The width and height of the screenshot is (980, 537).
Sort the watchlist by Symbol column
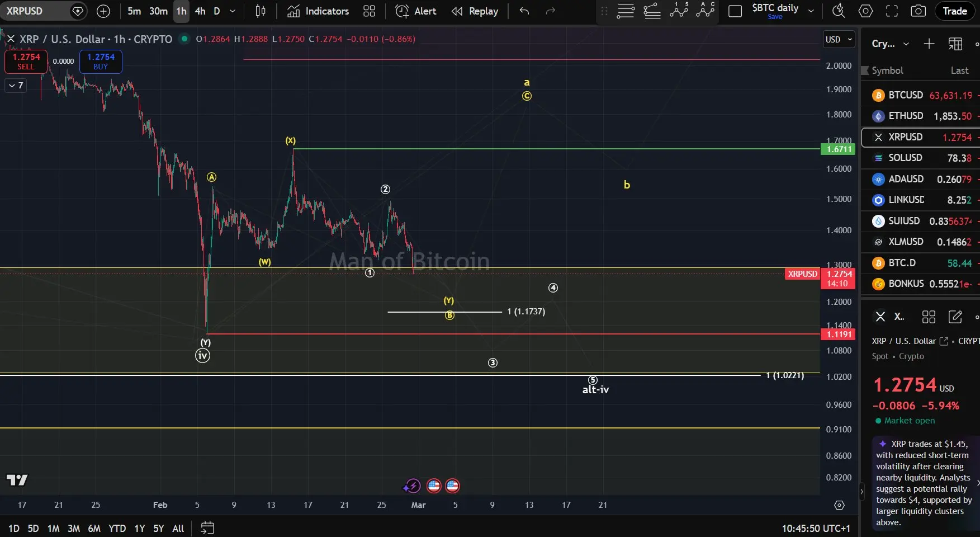tap(887, 70)
